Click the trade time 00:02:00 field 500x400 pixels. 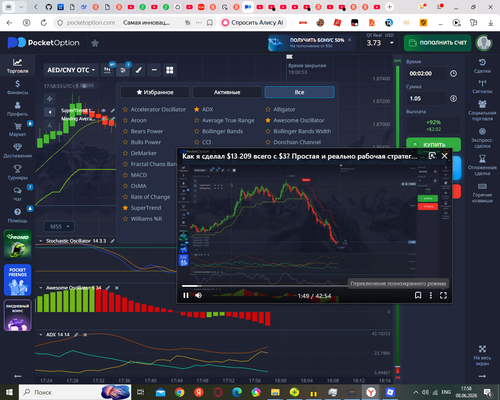coord(428,73)
